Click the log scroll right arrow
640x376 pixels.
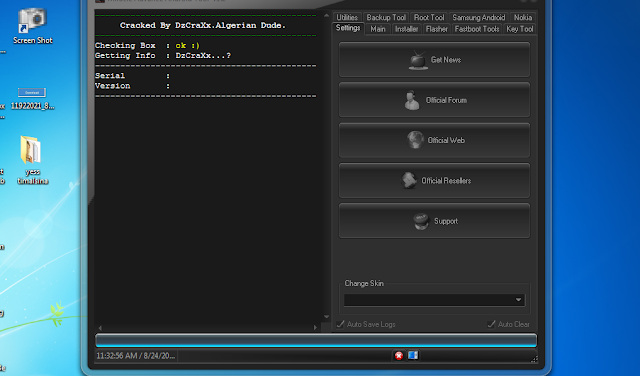[315, 327]
